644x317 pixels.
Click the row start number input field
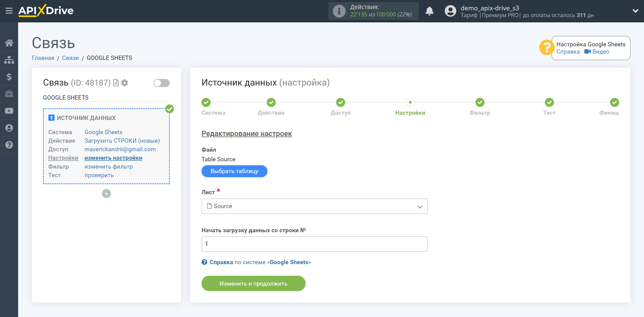pyautogui.click(x=315, y=244)
